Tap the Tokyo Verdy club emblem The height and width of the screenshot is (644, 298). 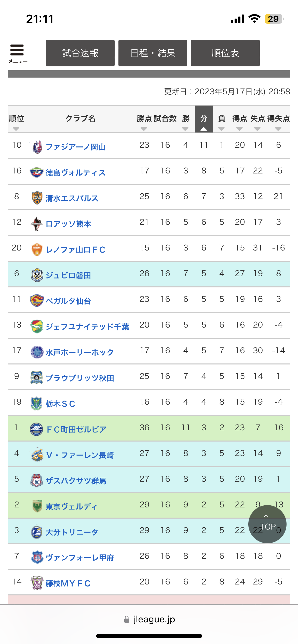click(x=37, y=506)
